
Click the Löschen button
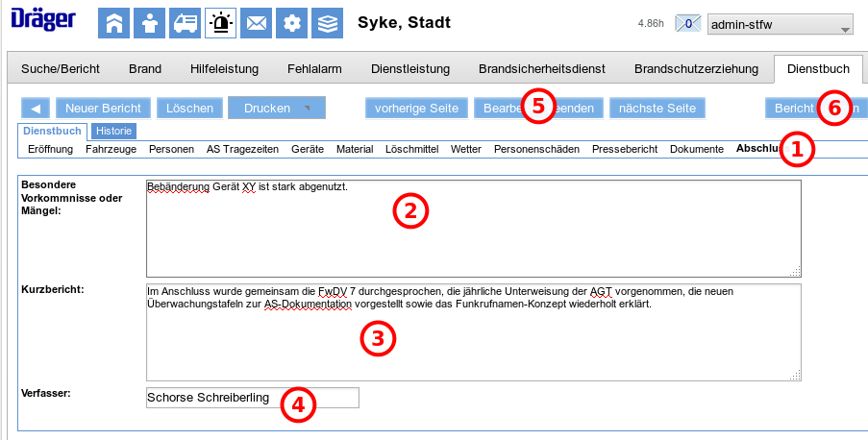click(189, 109)
